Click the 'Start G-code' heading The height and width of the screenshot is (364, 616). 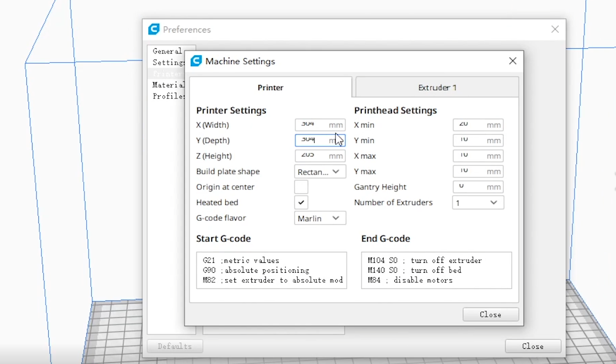(x=223, y=239)
